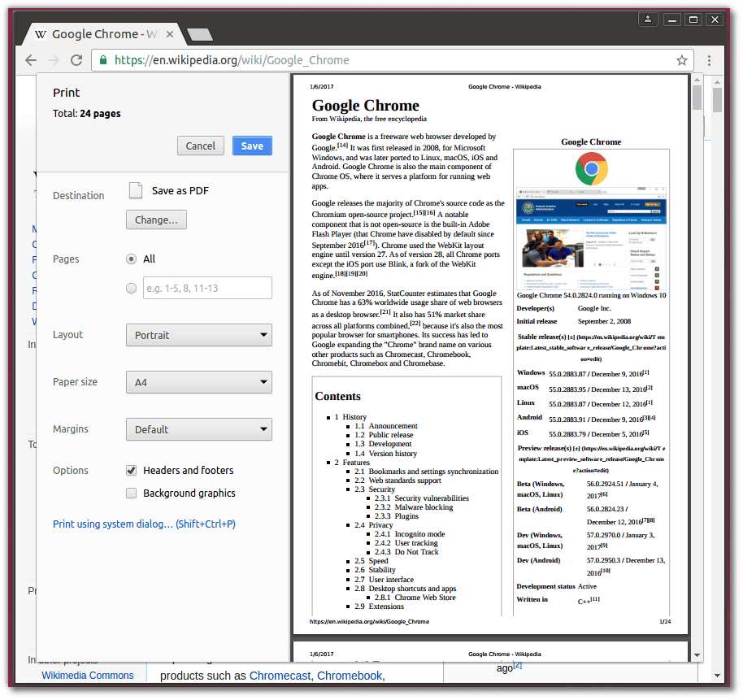Click the 'Google Chrome' preview page title
This screenshot has width=743, height=700.
click(x=365, y=105)
